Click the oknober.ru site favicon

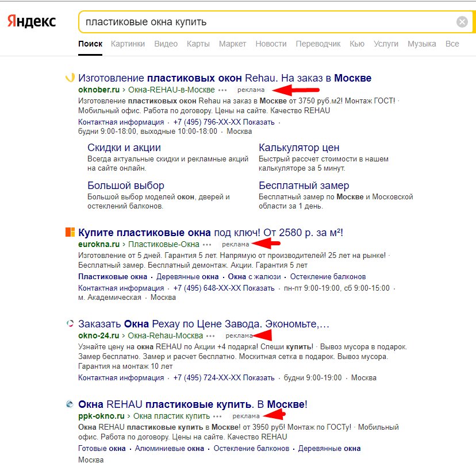point(70,78)
